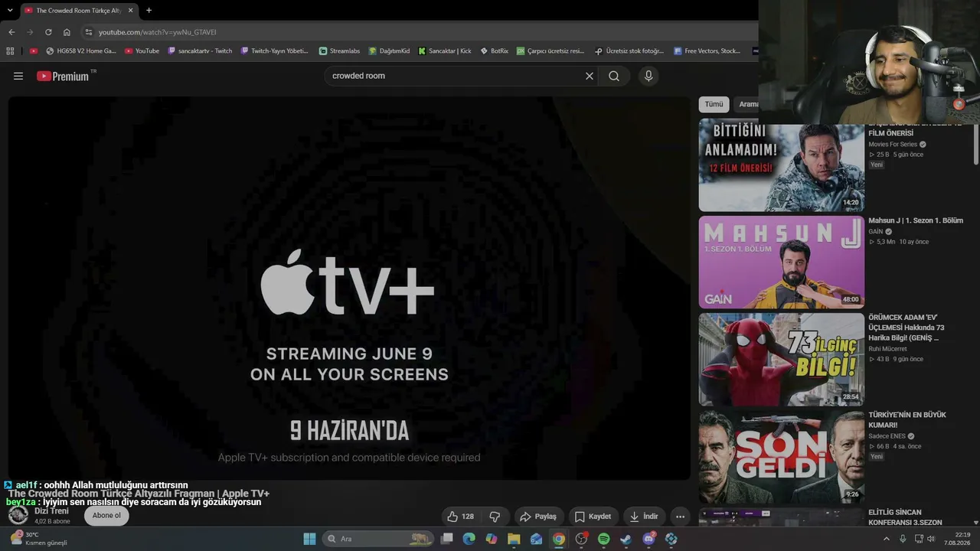Open the YouTube bookmark
The height and width of the screenshot is (551, 980).
142,51
